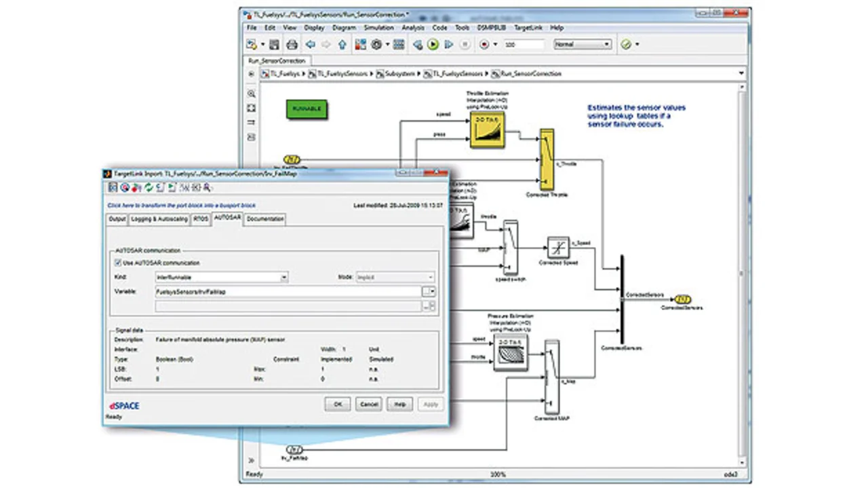This screenshot has height=488, width=868.
Task: Click link to transform port block into busport
Action: tap(182, 204)
